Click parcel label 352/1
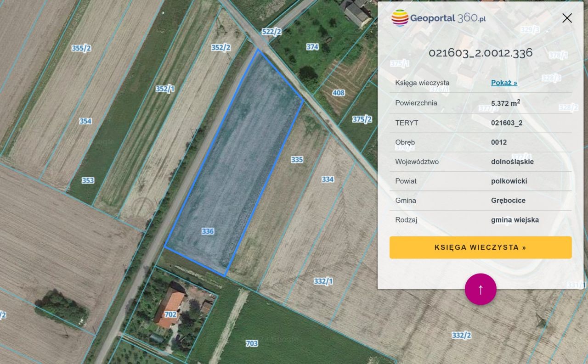588x364 pixels. coord(164,89)
